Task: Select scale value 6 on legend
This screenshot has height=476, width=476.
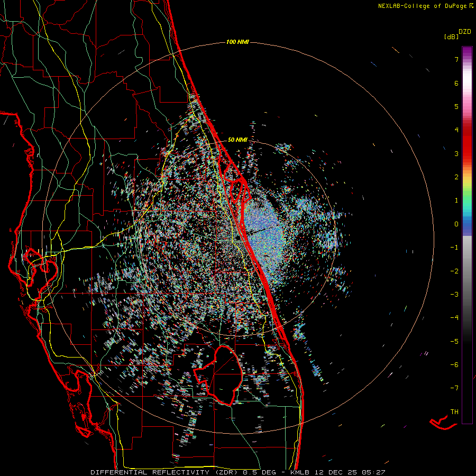Action: 456,83
